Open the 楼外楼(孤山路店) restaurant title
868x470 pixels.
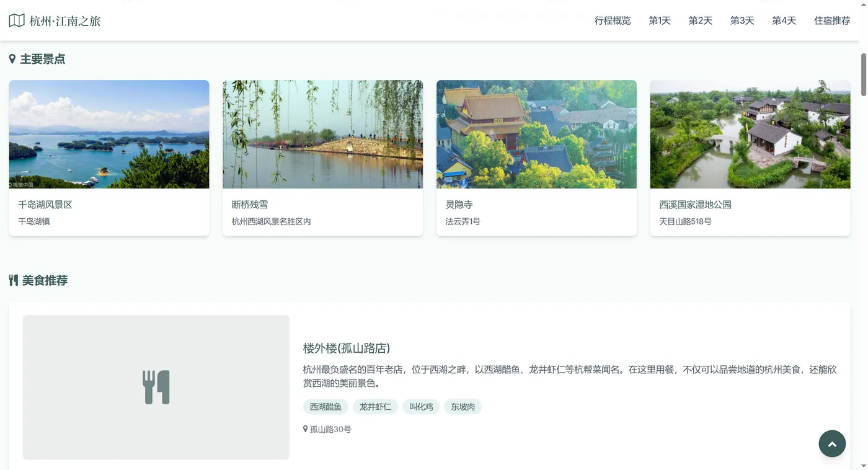(x=346, y=348)
